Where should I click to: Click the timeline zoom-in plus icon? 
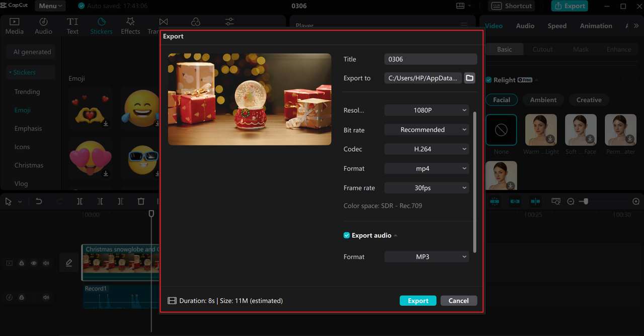pos(636,201)
